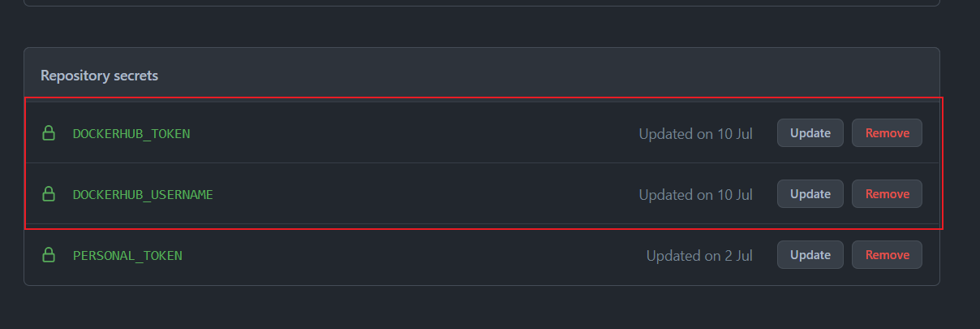Remove the DOCKERHUB_USERNAME secret
The height and width of the screenshot is (329, 980).
point(887,194)
